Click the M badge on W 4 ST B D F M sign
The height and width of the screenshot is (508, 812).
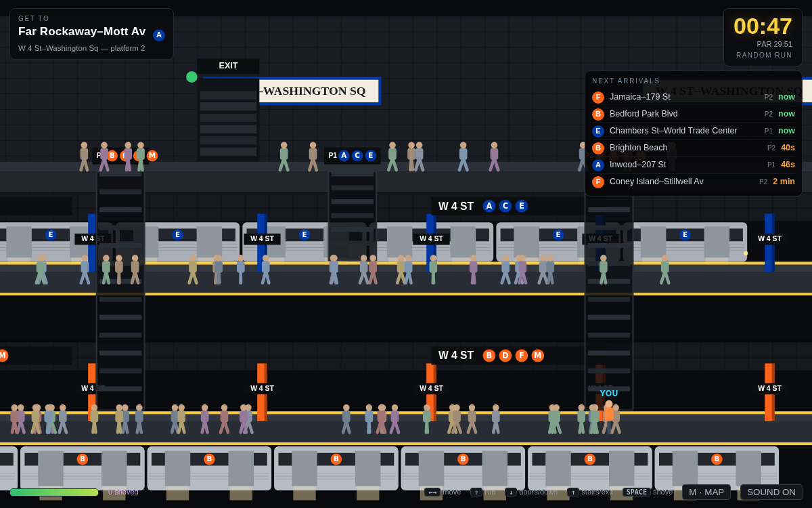[538, 356]
